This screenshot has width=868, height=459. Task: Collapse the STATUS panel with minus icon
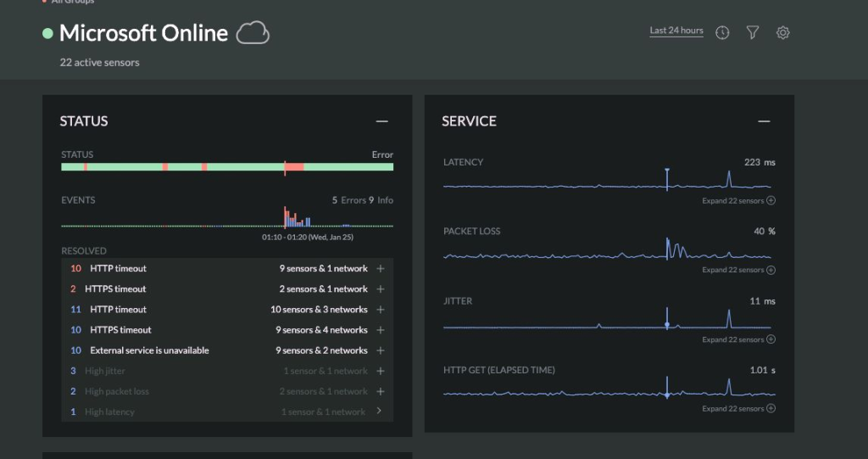coord(382,121)
